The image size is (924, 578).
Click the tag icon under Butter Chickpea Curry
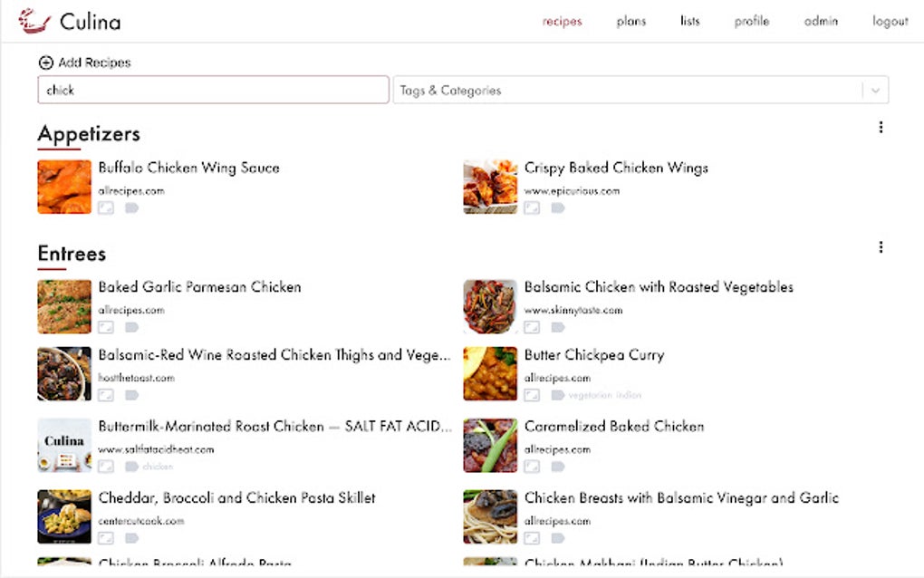[x=558, y=395]
